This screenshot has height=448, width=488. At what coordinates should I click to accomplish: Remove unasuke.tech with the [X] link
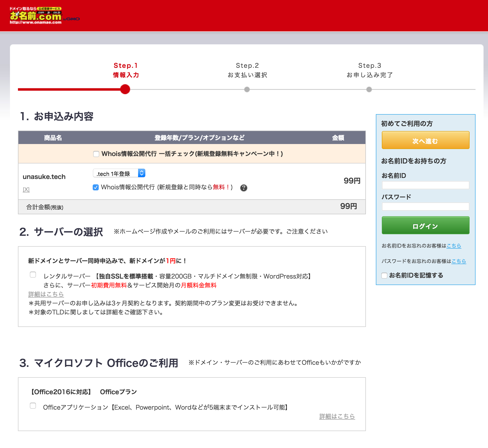[x=26, y=190]
